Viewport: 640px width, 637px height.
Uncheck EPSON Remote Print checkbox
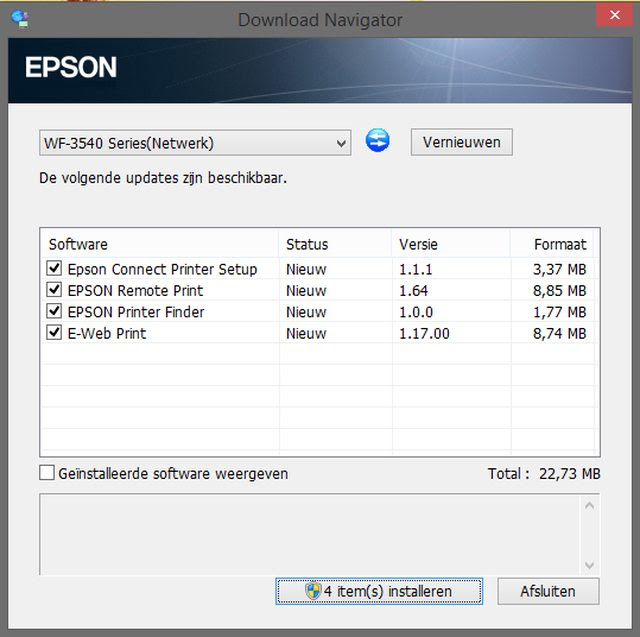[x=54, y=290]
